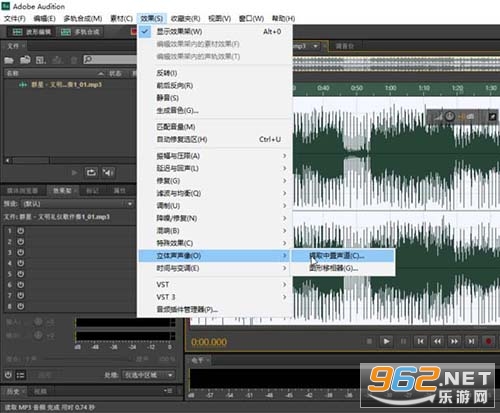Screen dimensions: 500x413
Task: Toggle power for effects rack slot 8
Action: (21, 306)
